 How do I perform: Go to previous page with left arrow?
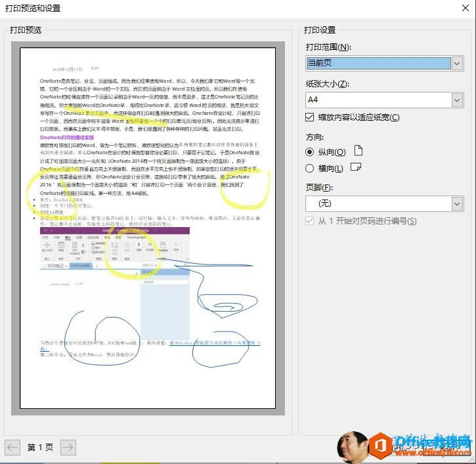click(12, 448)
